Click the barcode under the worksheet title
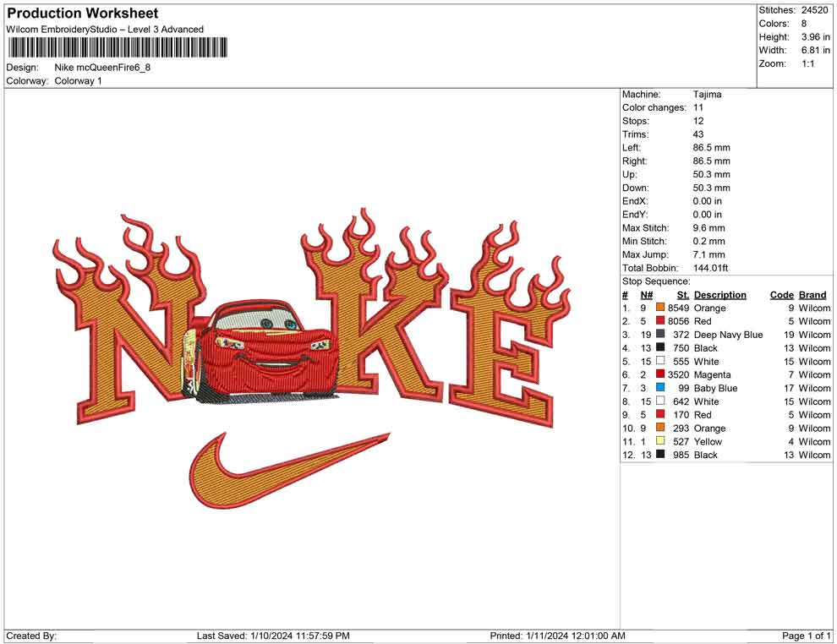This screenshot has width=837, height=644. (x=118, y=47)
